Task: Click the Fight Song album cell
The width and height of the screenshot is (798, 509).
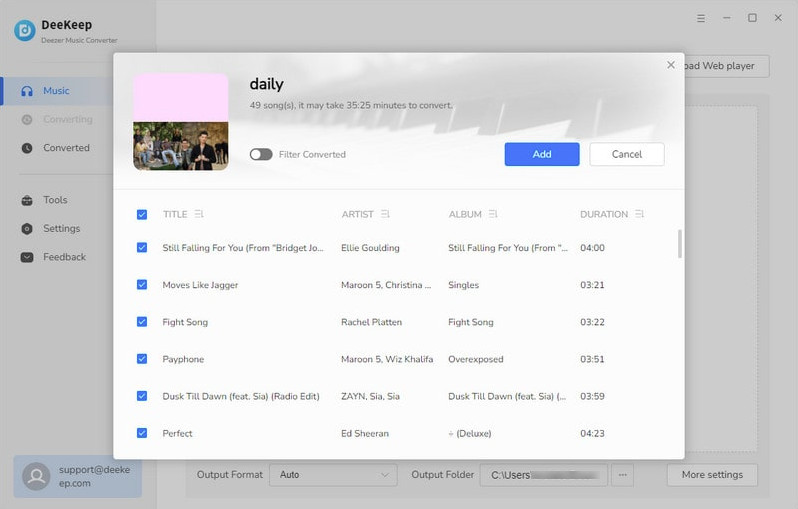Action: [470, 322]
